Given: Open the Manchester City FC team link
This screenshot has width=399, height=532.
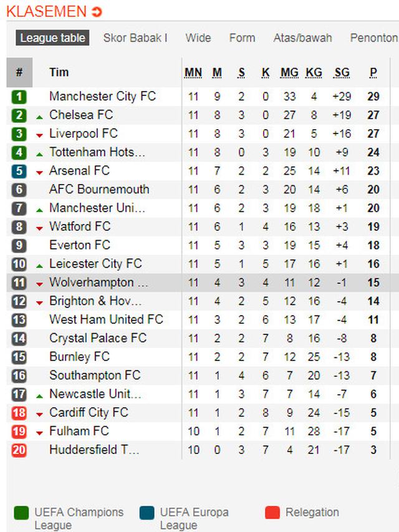Looking at the screenshot, I should coord(102,97).
